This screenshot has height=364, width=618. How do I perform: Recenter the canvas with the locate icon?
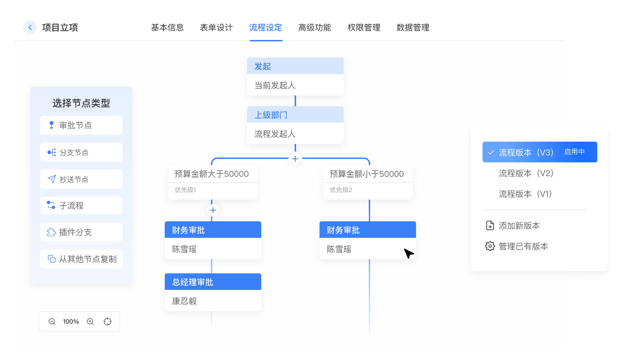point(108,322)
